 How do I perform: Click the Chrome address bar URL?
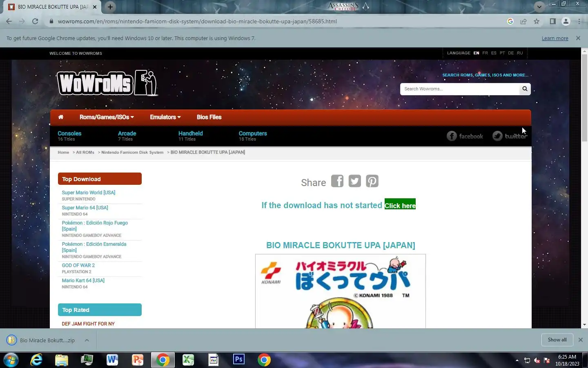click(197, 21)
